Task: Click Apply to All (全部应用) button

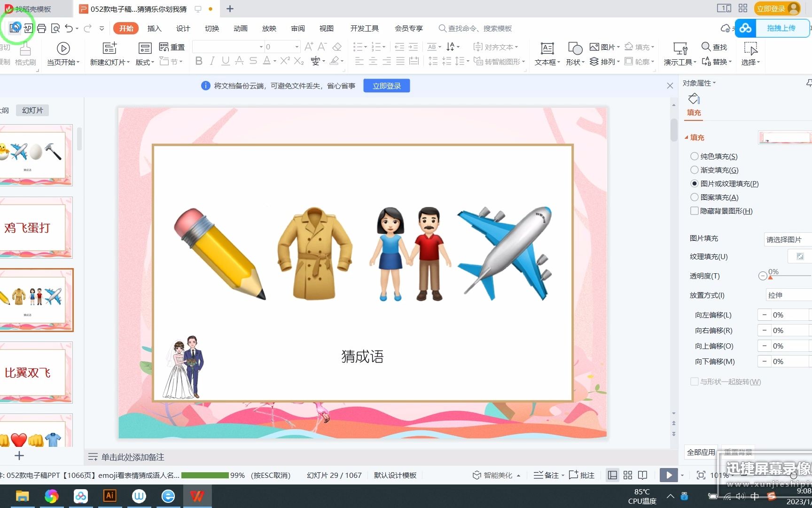Action: pos(701,452)
